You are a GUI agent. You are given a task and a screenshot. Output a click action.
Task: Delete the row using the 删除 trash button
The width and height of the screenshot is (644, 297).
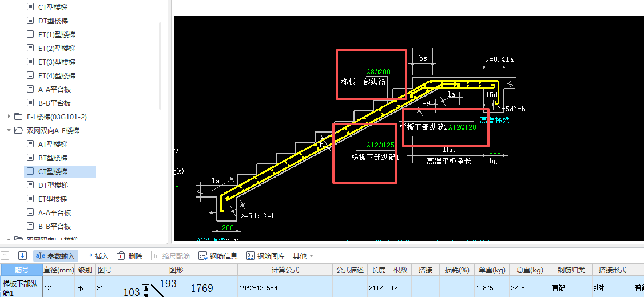[130, 256]
